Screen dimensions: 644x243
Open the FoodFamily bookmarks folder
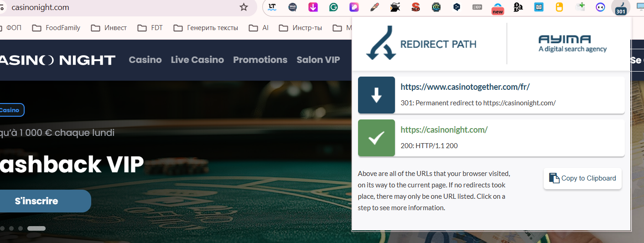[x=56, y=28]
